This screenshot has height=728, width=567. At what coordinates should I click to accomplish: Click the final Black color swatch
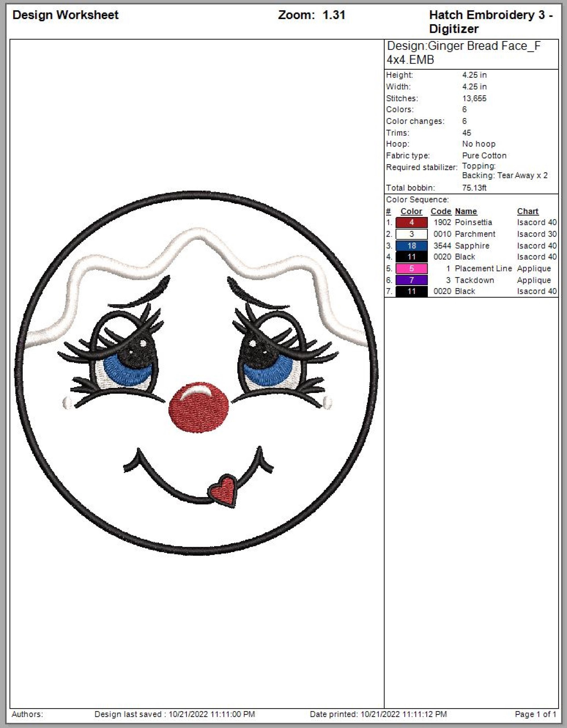coord(411,291)
